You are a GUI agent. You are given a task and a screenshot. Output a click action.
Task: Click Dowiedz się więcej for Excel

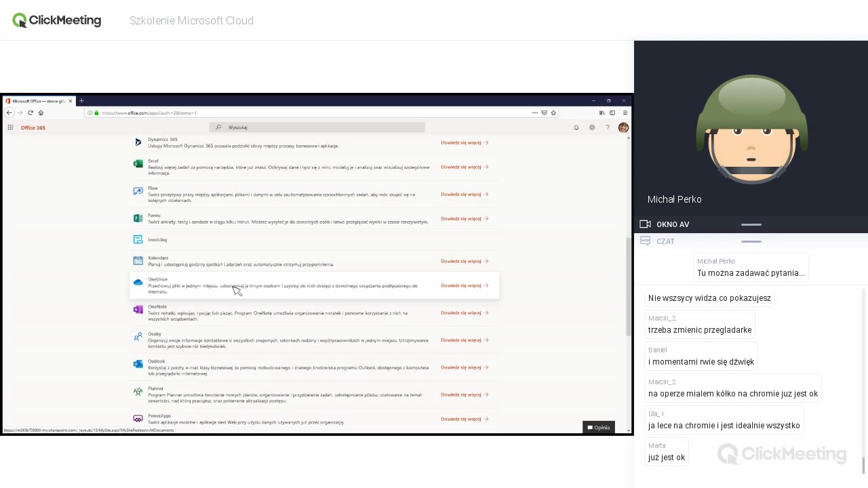coord(465,167)
